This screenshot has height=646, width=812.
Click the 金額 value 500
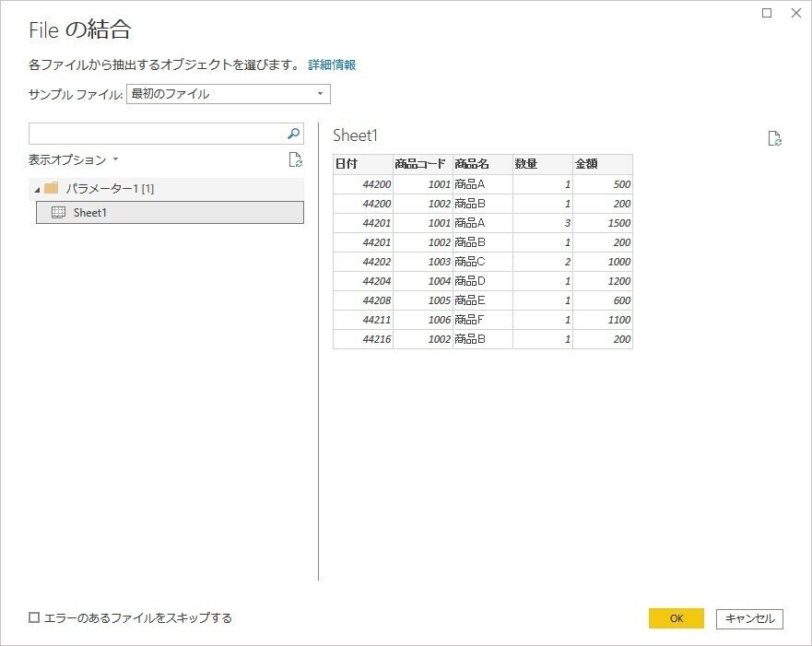603,184
